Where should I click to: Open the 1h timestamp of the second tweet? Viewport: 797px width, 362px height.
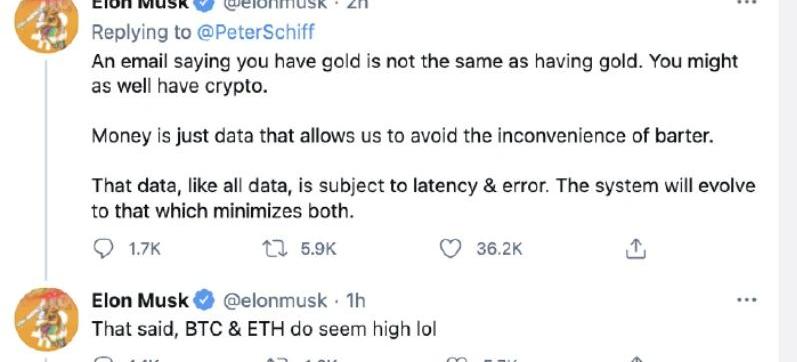[355, 301]
